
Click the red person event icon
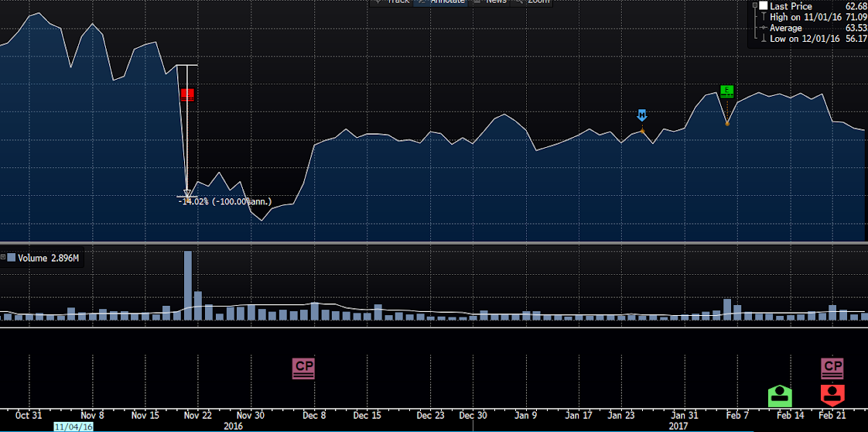(x=832, y=396)
